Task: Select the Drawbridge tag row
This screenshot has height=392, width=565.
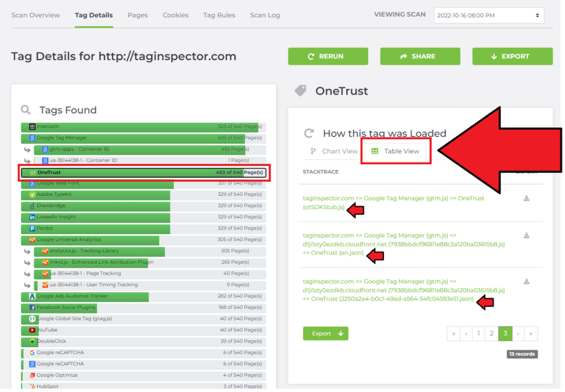Action: [143, 206]
